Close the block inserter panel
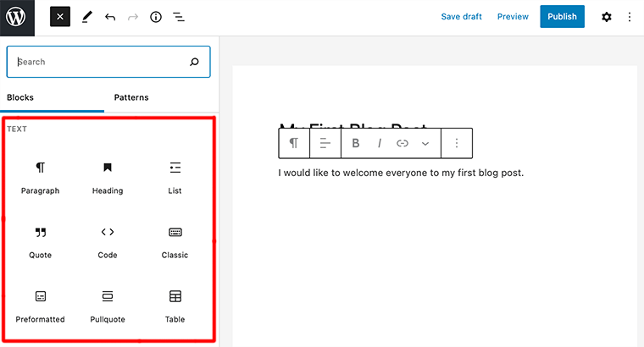This screenshot has width=644, height=347. click(60, 17)
